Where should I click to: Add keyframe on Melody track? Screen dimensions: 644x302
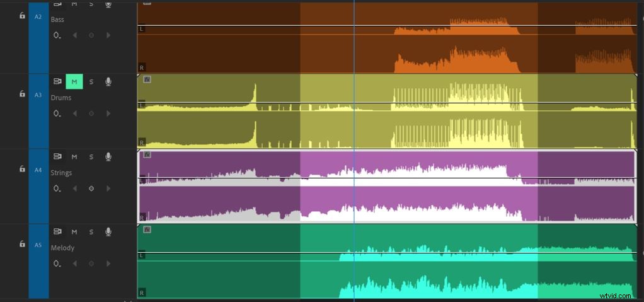coord(91,264)
